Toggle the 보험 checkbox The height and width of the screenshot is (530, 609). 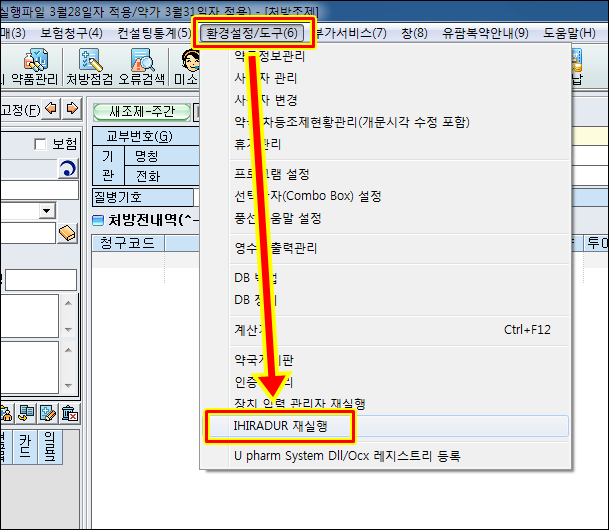pyautogui.click(x=40, y=144)
